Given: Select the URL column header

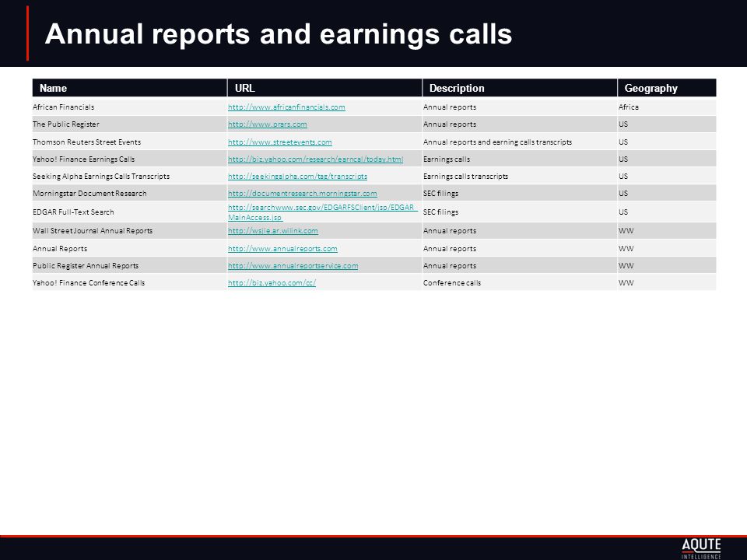Looking at the screenshot, I should pos(324,88).
